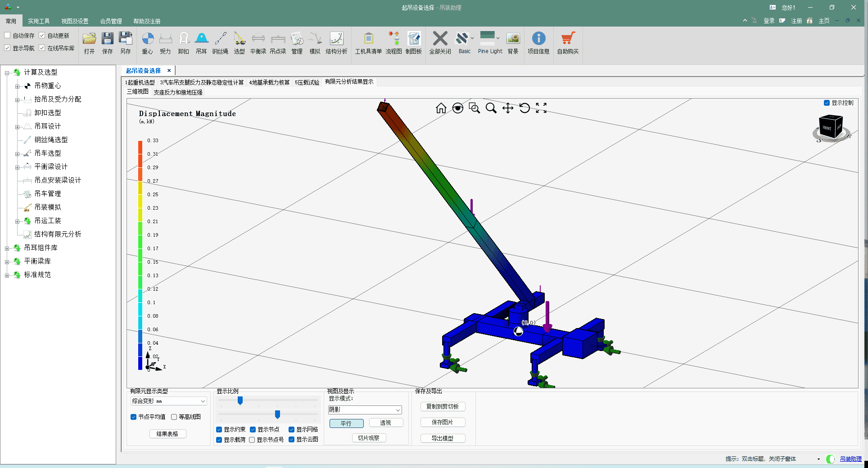Open the 实用工具 ribbon tab
The image size is (868, 468).
[39, 21]
